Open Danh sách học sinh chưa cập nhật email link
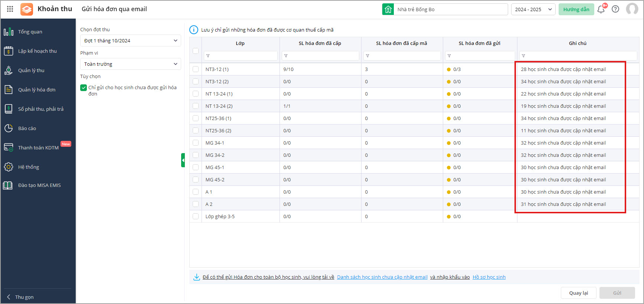 point(382,277)
